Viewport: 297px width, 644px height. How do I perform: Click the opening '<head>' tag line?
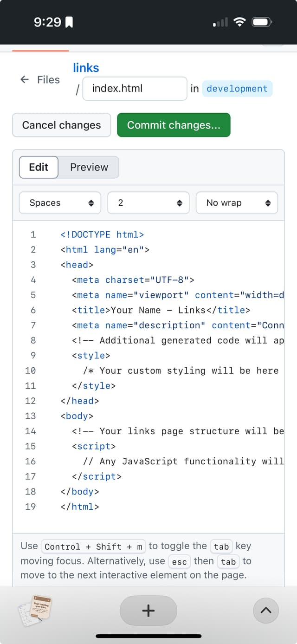click(77, 265)
